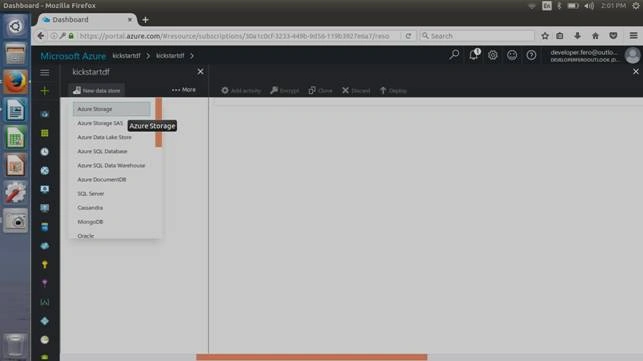643x361 pixels.
Task: Select Azure Storage SAS option
Action: [x=100, y=123]
